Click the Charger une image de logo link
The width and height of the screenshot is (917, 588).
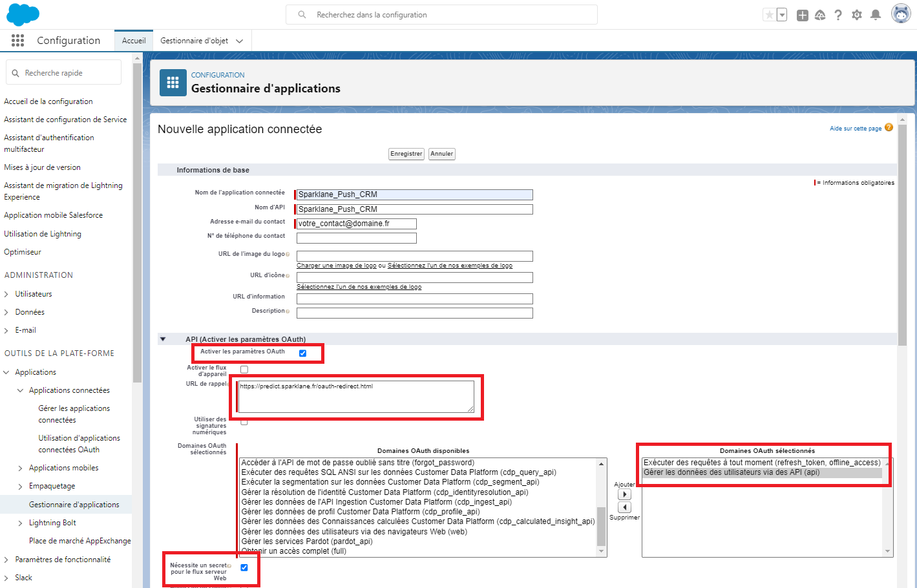[x=336, y=266]
